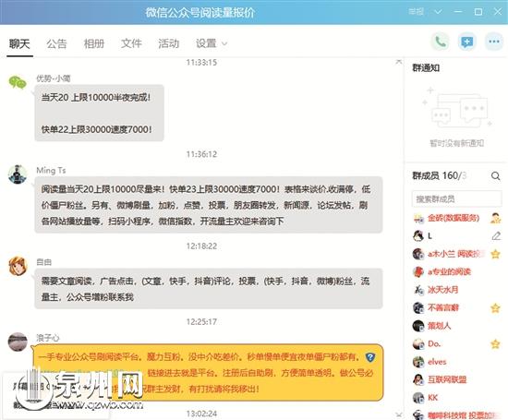Select member 冰天水月
The width and height of the screenshot is (508, 420).
(457, 290)
